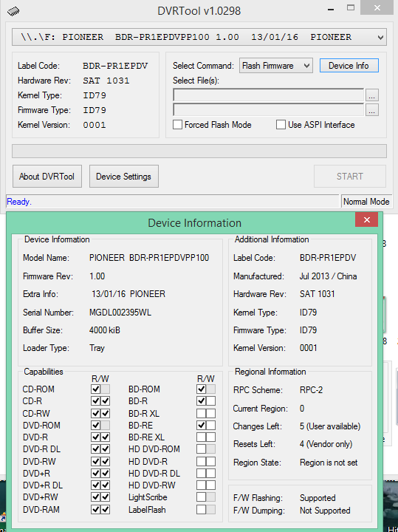Close the DVRTool main window
398x532 pixels.
(x=377, y=7)
